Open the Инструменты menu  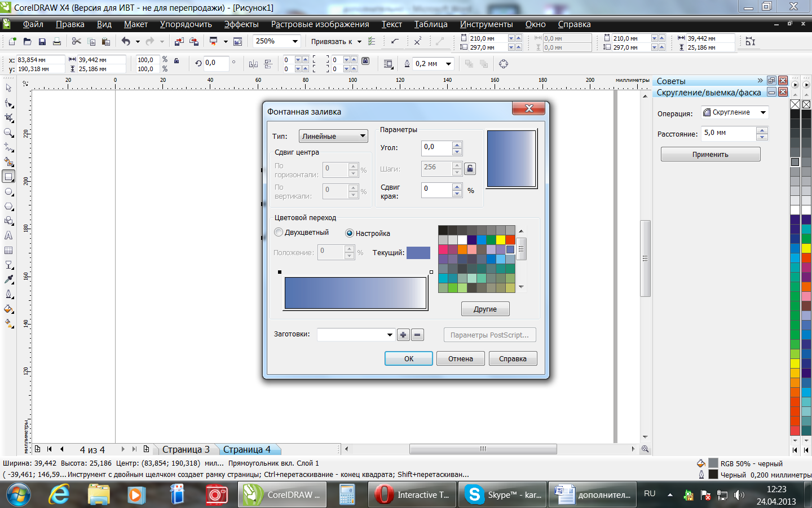click(x=486, y=24)
